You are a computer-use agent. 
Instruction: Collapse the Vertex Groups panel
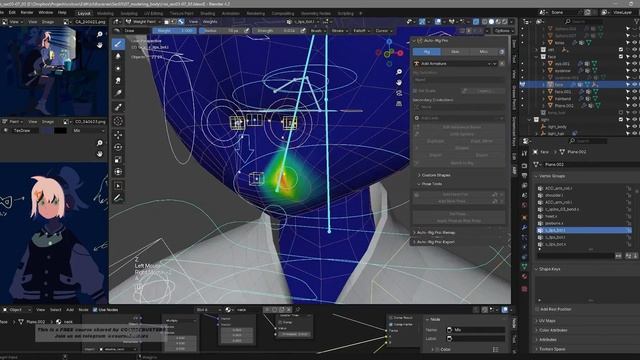551,176
